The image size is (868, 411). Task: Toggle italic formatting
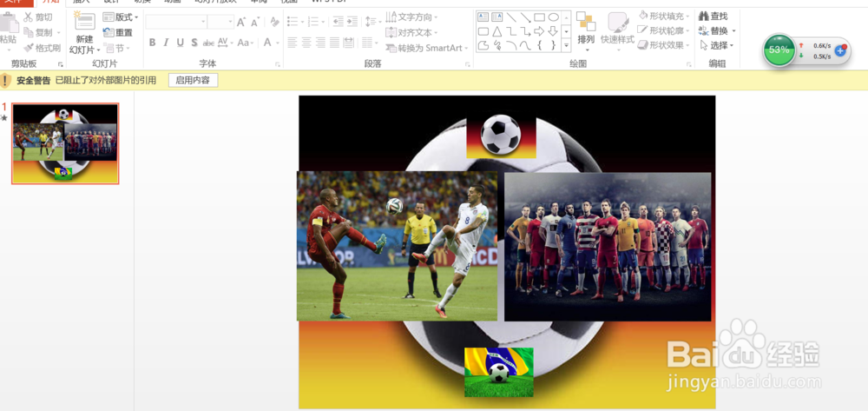(166, 43)
